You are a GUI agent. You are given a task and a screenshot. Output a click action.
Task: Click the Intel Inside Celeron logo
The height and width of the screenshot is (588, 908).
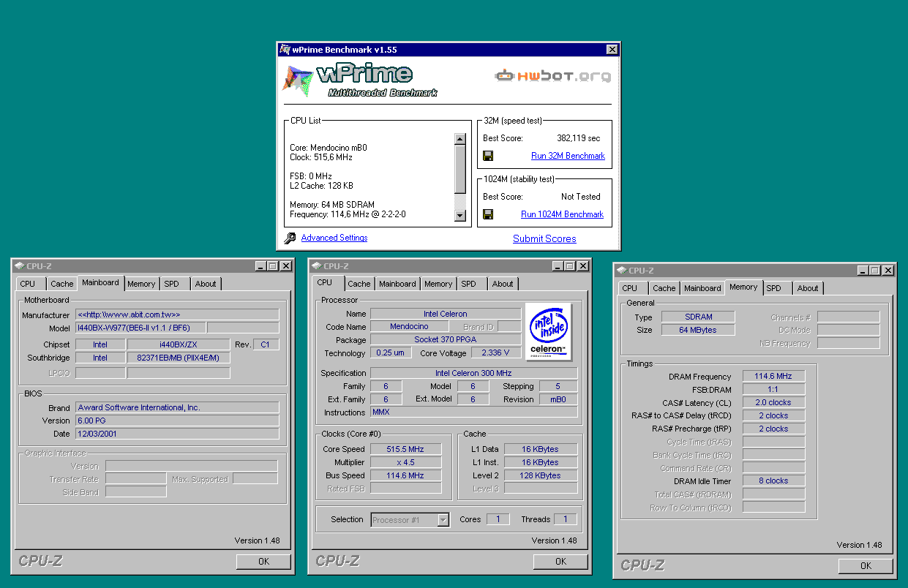click(x=548, y=331)
